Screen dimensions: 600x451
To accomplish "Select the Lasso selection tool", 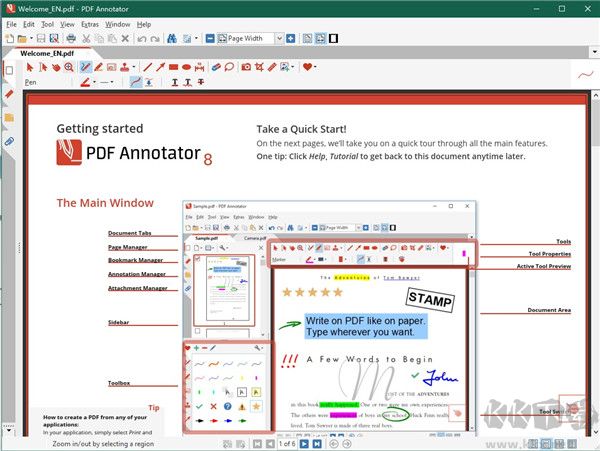I will coord(229,67).
